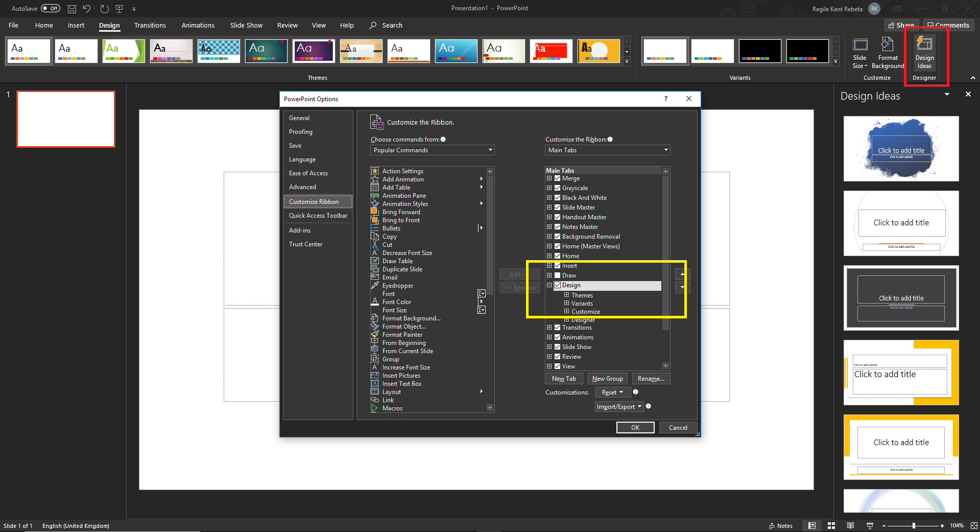The height and width of the screenshot is (532, 980).
Task: Select the Animation Pane command
Action: [x=403, y=195]
